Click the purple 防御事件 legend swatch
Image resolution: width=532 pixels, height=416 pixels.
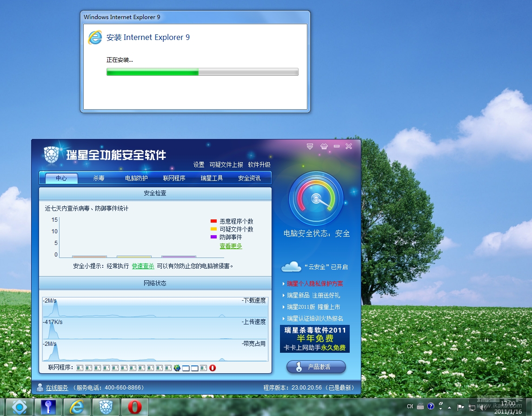[x=214, y=237]
